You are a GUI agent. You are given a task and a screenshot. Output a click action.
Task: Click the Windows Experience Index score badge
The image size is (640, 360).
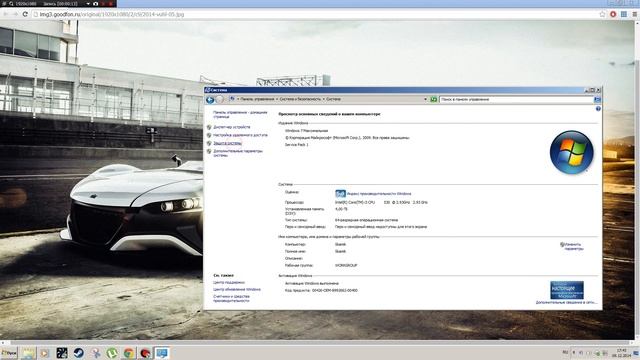click(340, 193)
